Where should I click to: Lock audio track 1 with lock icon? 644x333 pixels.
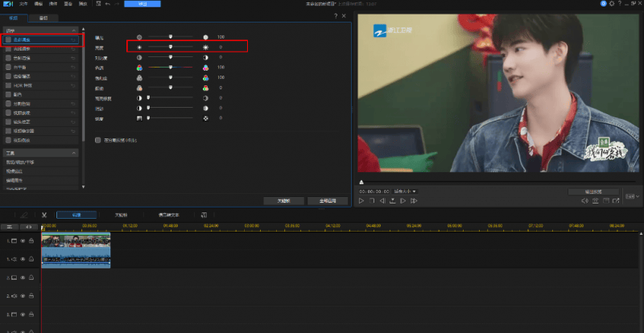tap(31, 259)
